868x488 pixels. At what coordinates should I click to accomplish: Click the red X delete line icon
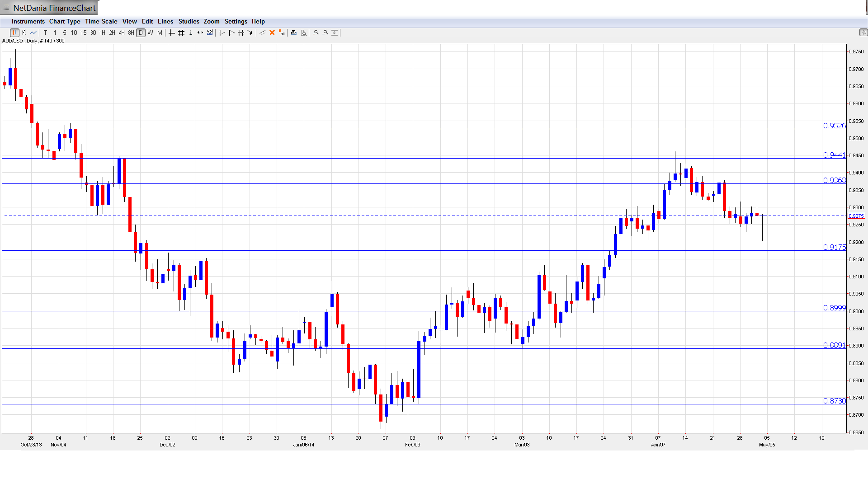coord(272,33)
